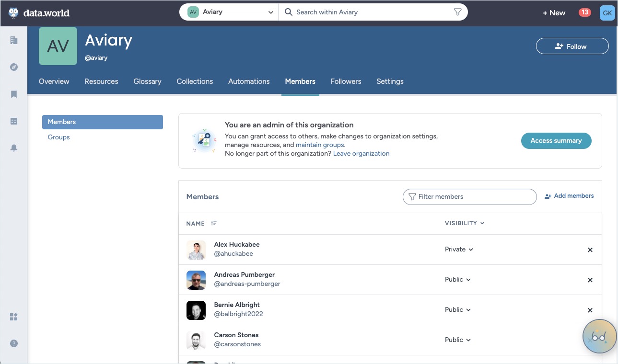Click the + New button
Viewport: 618px width, 364px height.
(554, 13)
